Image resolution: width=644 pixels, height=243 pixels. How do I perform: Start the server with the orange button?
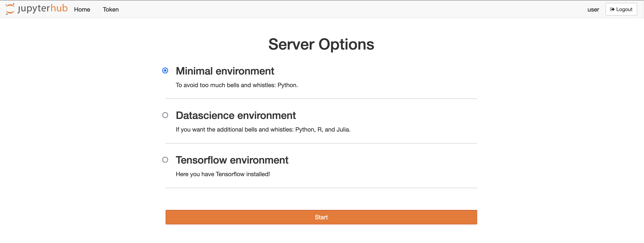321,217
